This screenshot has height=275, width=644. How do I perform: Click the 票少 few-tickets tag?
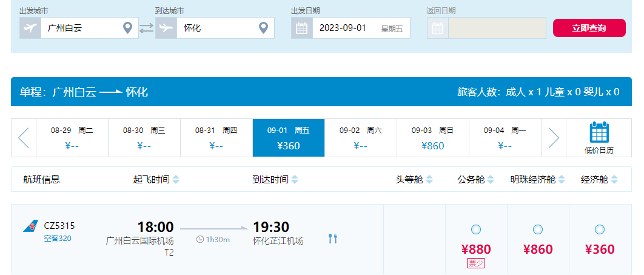[x=476, y=263]
